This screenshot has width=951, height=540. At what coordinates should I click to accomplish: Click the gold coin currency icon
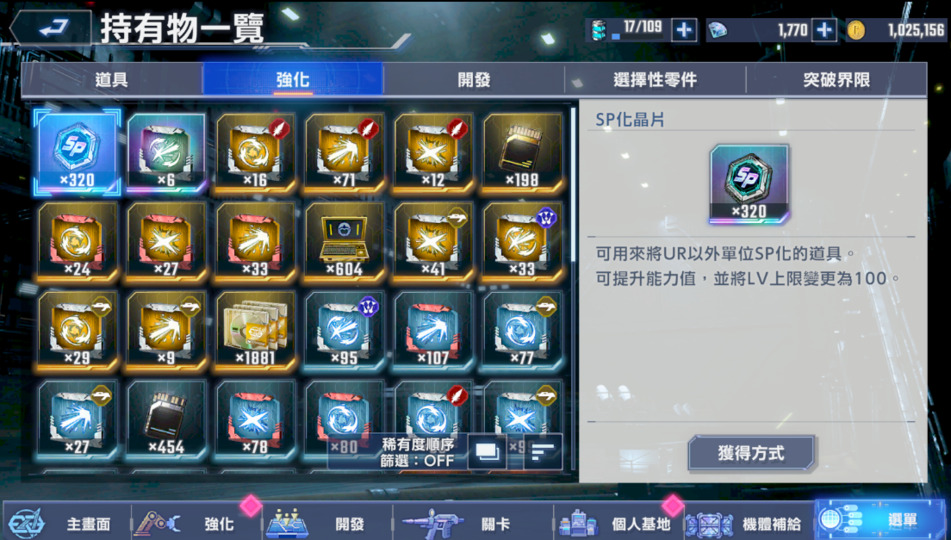pos(856,30)
